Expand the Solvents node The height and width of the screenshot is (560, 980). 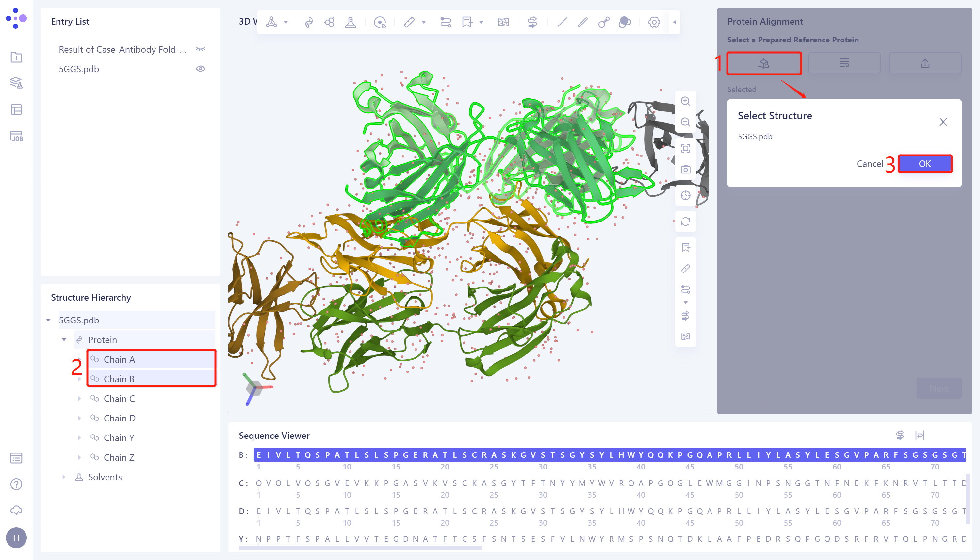click(64, 477)
